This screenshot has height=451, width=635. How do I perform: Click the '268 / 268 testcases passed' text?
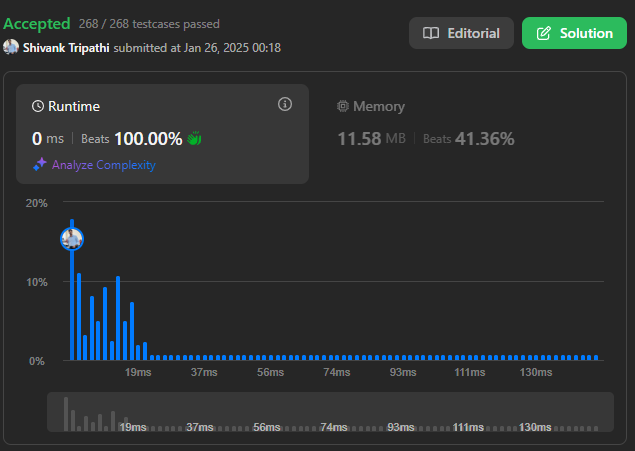point(149,24)
